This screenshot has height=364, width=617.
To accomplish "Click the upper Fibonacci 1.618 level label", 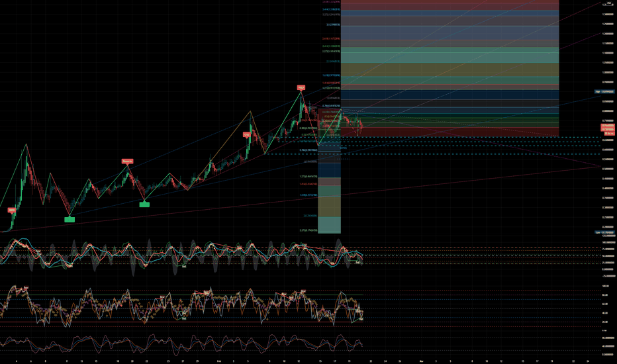I will pyautogui.click(x=331, y=75).
